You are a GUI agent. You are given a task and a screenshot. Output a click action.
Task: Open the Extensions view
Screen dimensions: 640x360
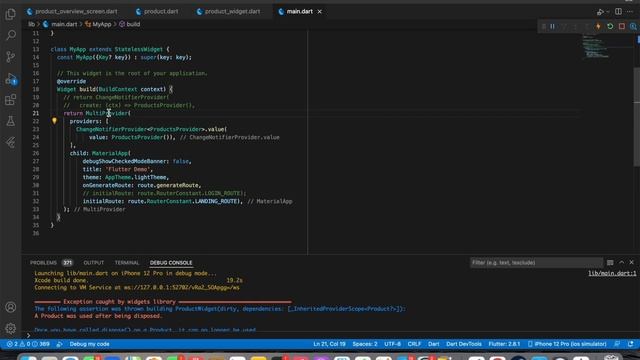point(11,100)
